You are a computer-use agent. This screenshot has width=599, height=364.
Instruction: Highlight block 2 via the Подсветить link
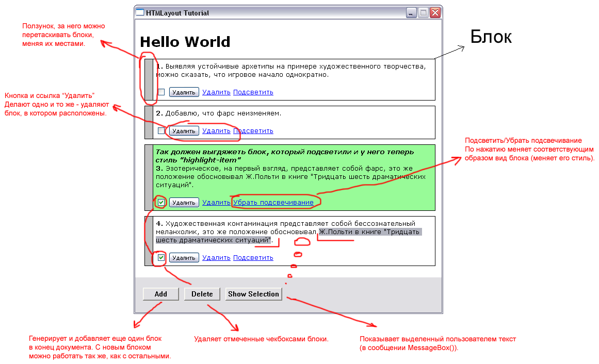pos(253,131)
